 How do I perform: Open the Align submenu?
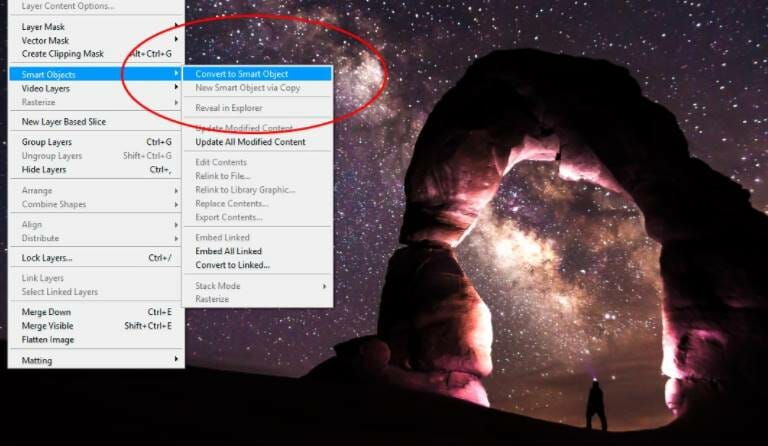[96, 225]
